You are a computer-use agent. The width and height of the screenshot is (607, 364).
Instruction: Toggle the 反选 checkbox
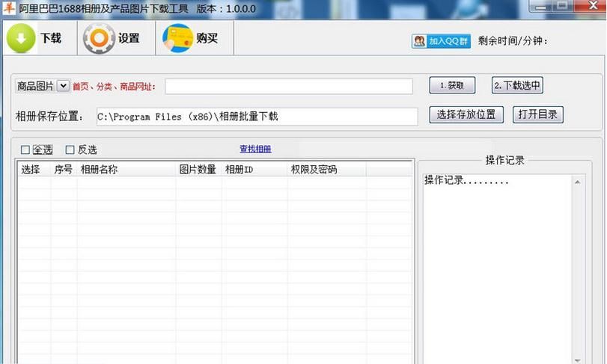pyautogui.click(x=70, y=149)
